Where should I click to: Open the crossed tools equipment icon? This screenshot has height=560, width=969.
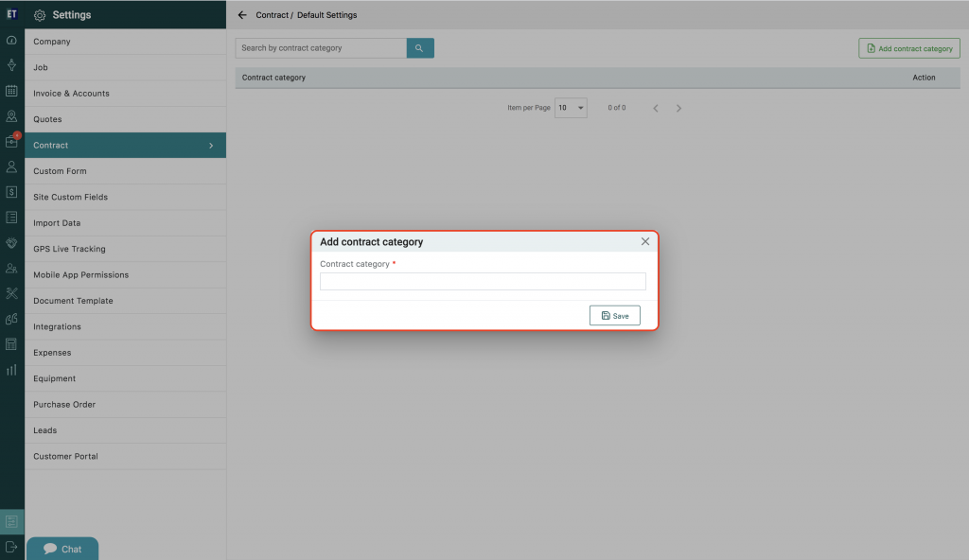[11, 293]
